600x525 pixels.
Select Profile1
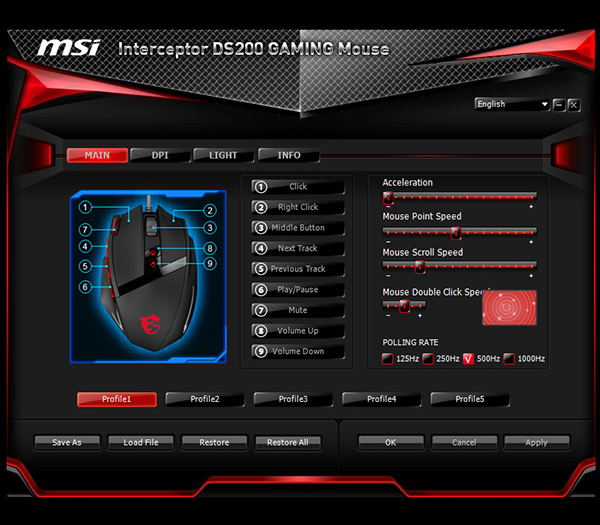click(117, 399)
